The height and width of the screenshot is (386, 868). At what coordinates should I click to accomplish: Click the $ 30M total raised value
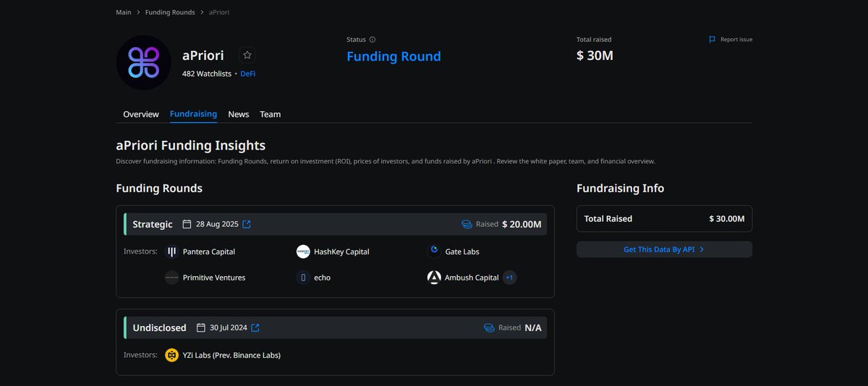[x=595, y=56]
